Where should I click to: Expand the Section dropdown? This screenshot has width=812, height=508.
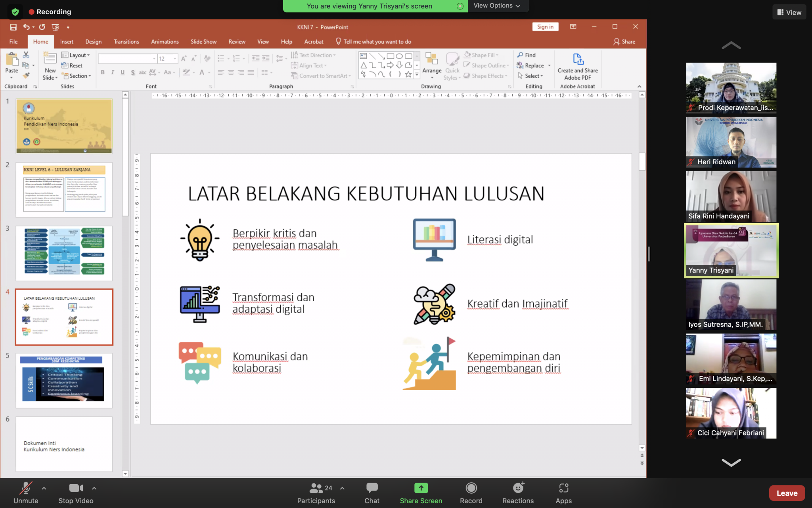click(x=77, y=76)
